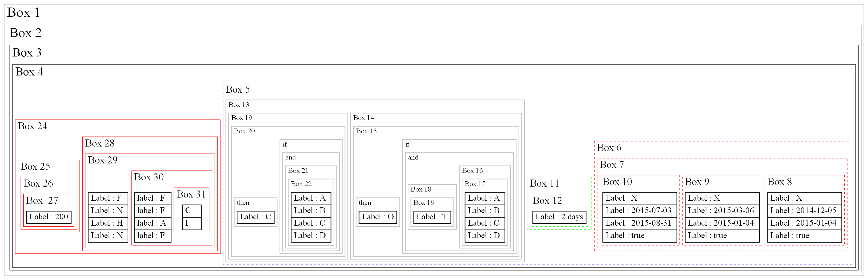Select the 'Label : 2015-03-06' cell

click(x=722, y=211)
